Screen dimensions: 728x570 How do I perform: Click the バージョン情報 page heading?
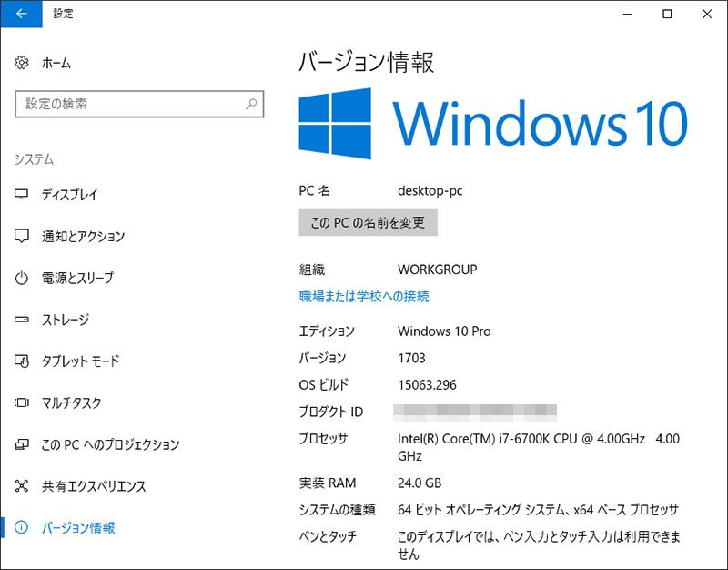(x=367, y=62)
